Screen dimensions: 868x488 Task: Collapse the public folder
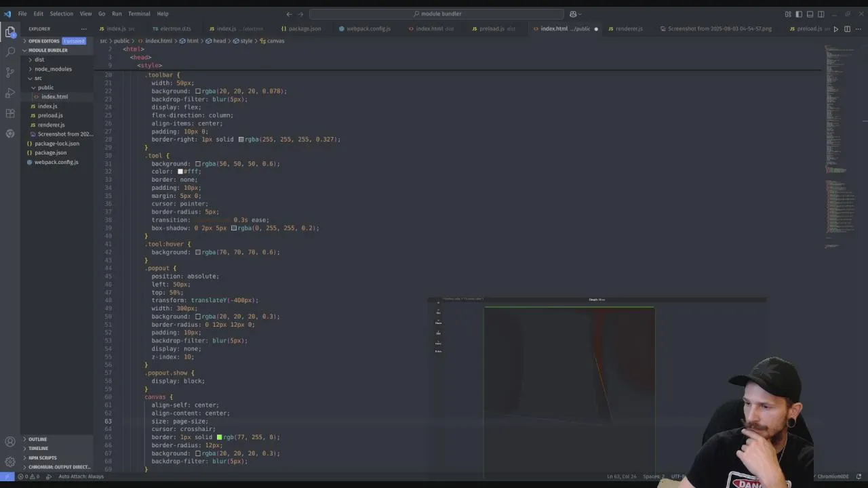tap(45, 87)
